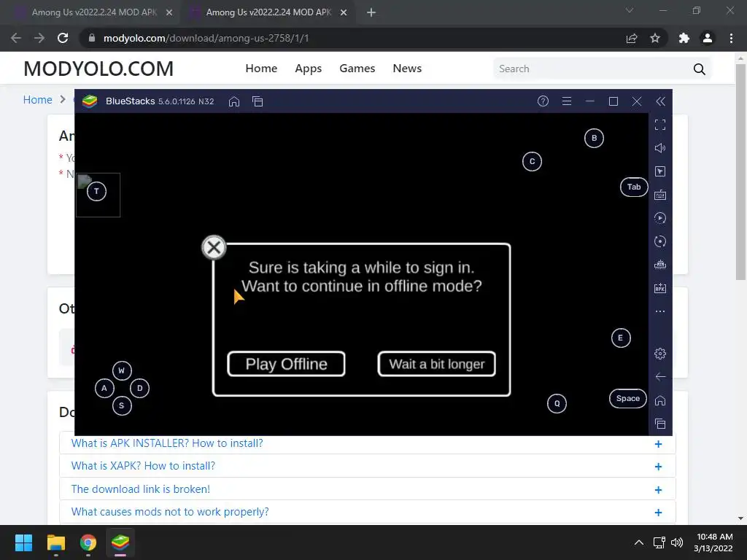Open Chrome three-dot menu
This screenshot has height=560, width=747.
coord(731,38)
